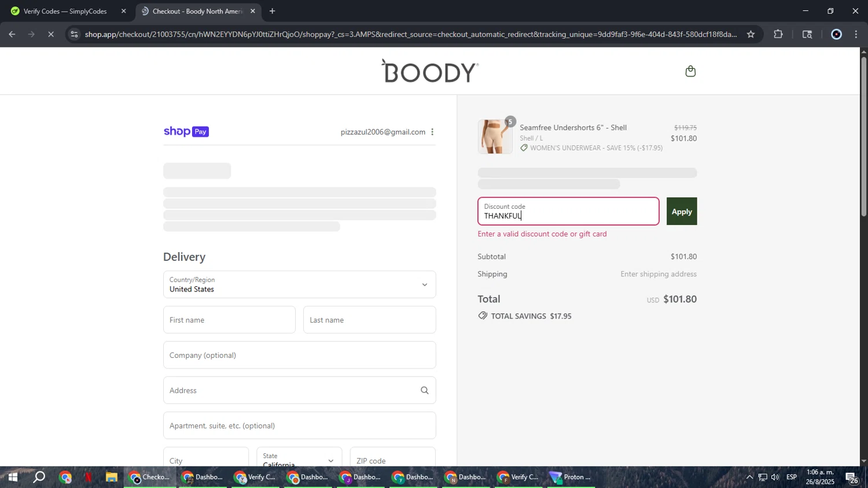
Task: Close the Verify Codes SimplyCodes tab
Action: (123, 11)
